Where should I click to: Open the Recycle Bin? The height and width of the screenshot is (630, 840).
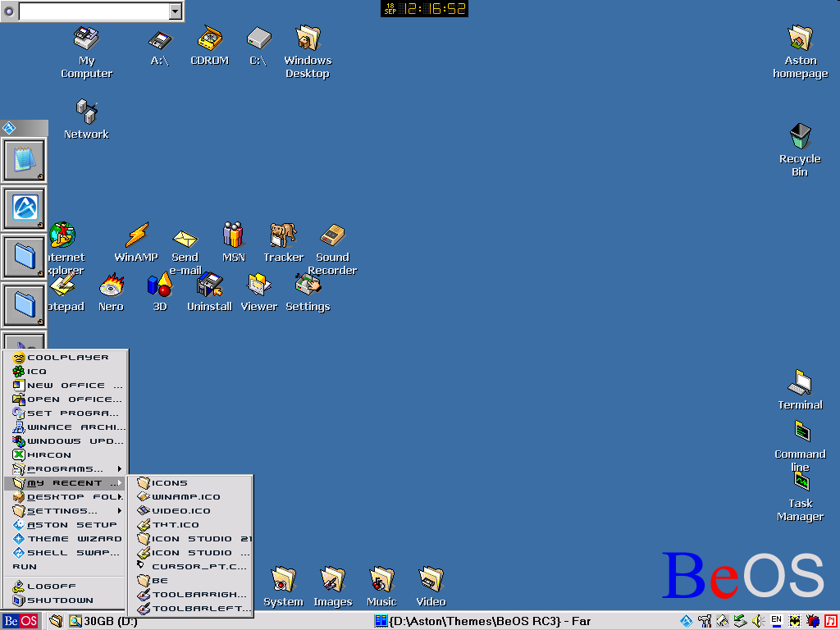coord(800,150)
